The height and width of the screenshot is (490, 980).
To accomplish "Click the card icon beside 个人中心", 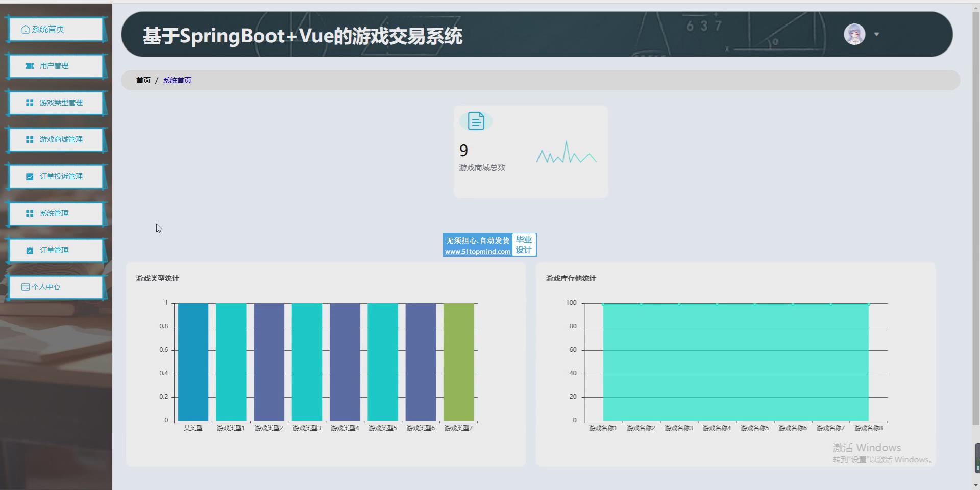I will [x=26, y=287].
